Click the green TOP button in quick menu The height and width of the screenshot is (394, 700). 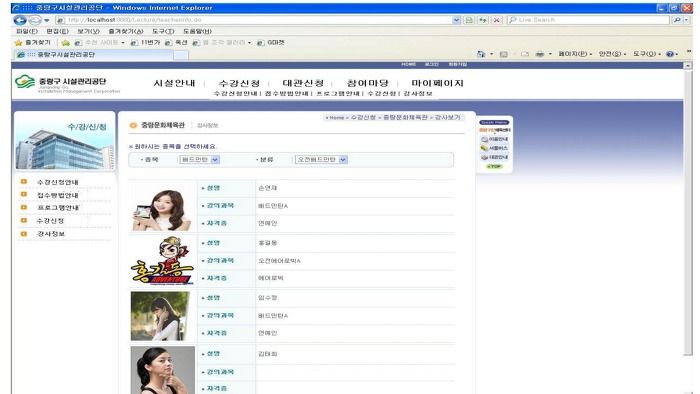[494, 166]
